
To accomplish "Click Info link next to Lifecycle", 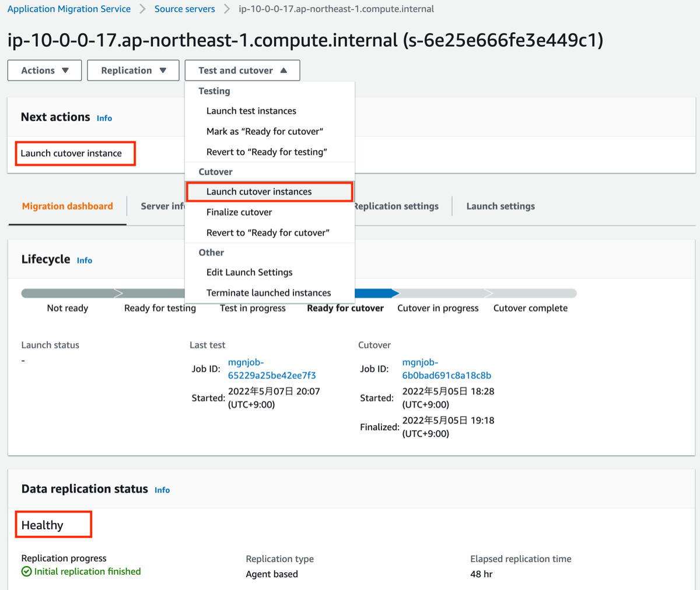I will pyautogui.click(x=85, y=260).
